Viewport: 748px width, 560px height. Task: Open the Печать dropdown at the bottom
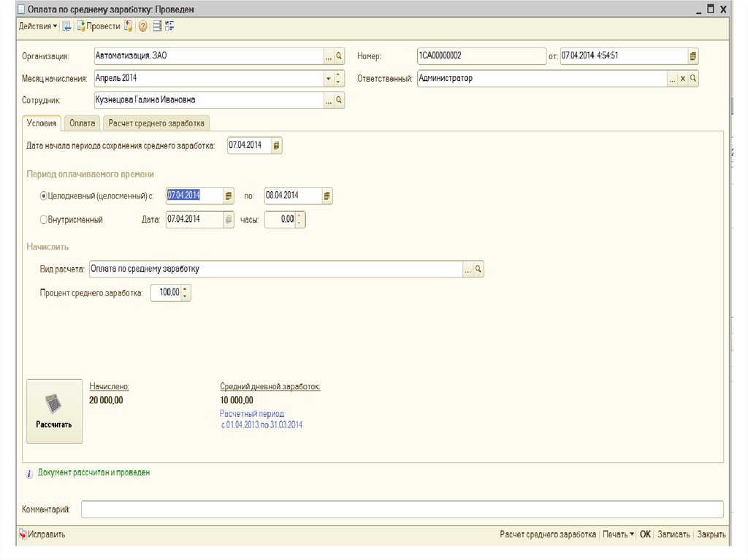point(618,534)
